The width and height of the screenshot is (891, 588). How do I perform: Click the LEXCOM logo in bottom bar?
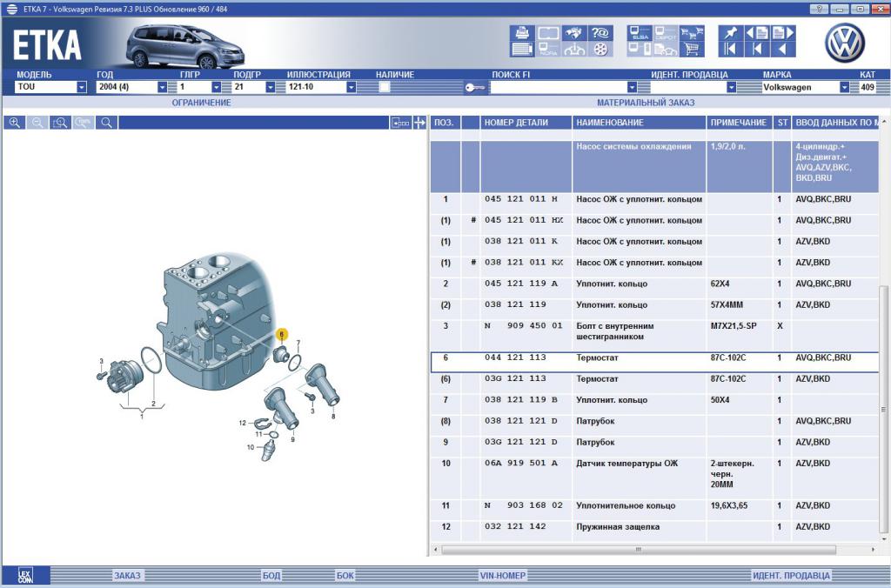coord(25,576)
